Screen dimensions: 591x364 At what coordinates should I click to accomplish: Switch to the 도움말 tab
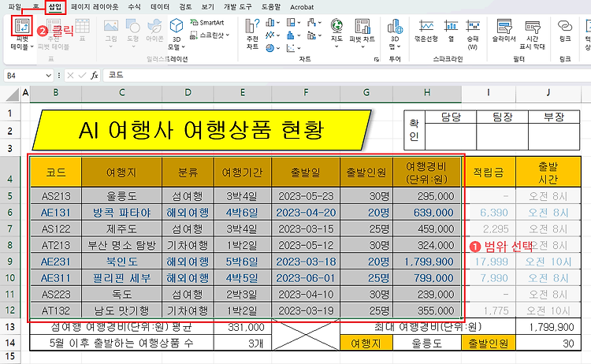[x=271, y=7]
